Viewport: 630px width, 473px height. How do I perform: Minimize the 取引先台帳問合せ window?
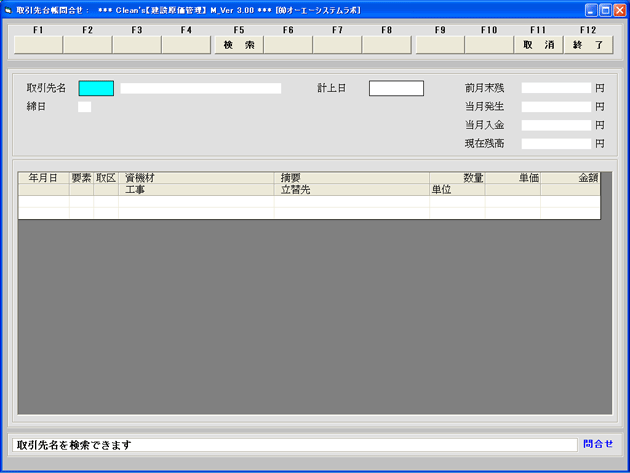[x=588, y=9]
